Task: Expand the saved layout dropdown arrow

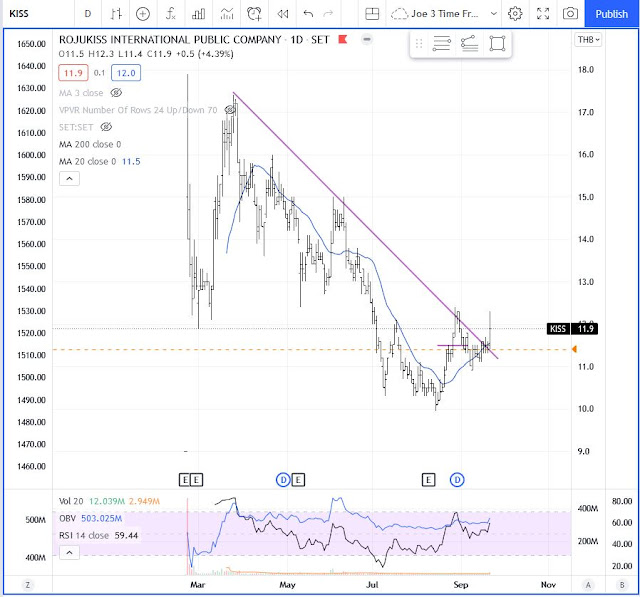Action: pos(493,14)
